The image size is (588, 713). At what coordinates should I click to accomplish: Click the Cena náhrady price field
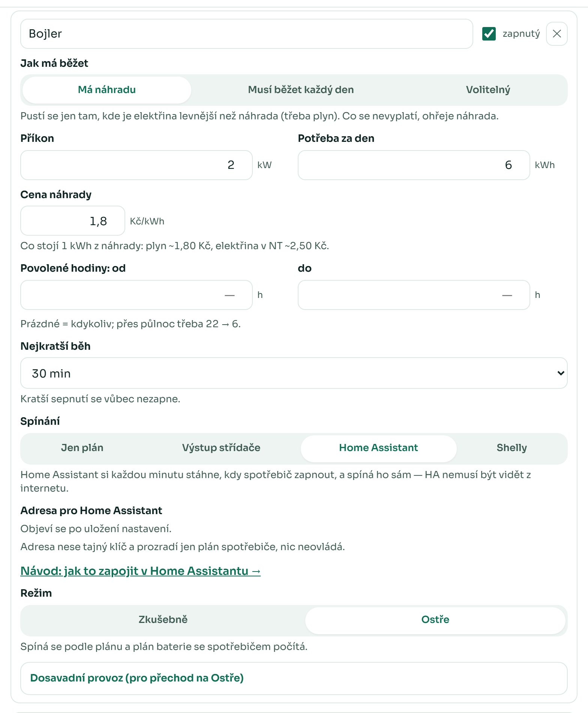pos(73,221)
